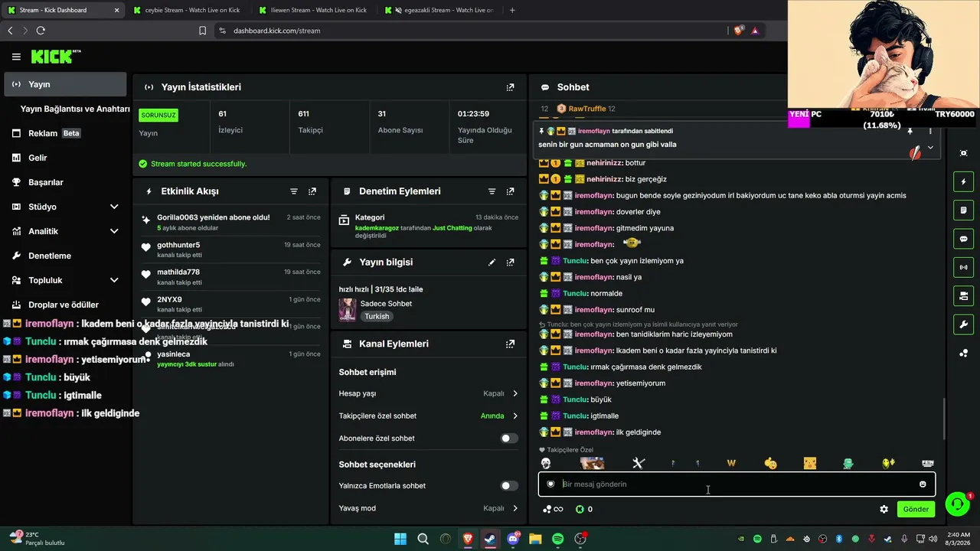Expand the Topluluk sidebar section
Screen dimensions: 980x551
coord(114,280)
